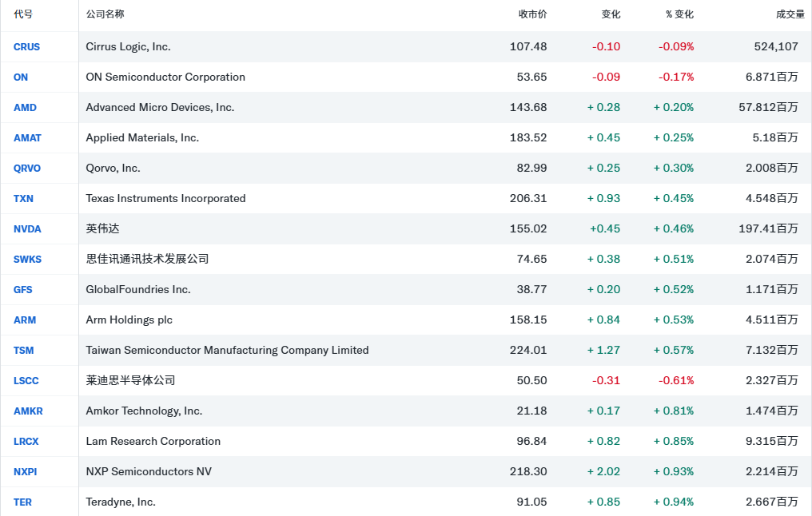
Task: Select Taiwan Semiconductor Manufacturing Company Limited name
Action: 227,351
